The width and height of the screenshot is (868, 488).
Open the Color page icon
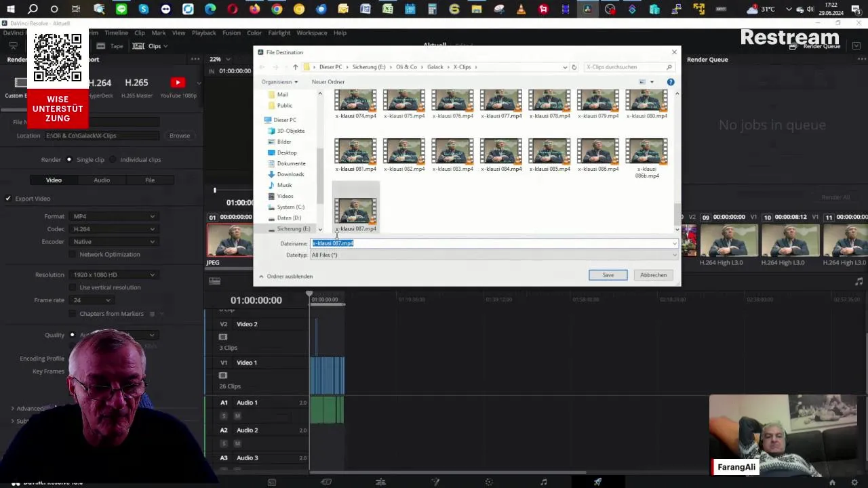click(489, 483)
